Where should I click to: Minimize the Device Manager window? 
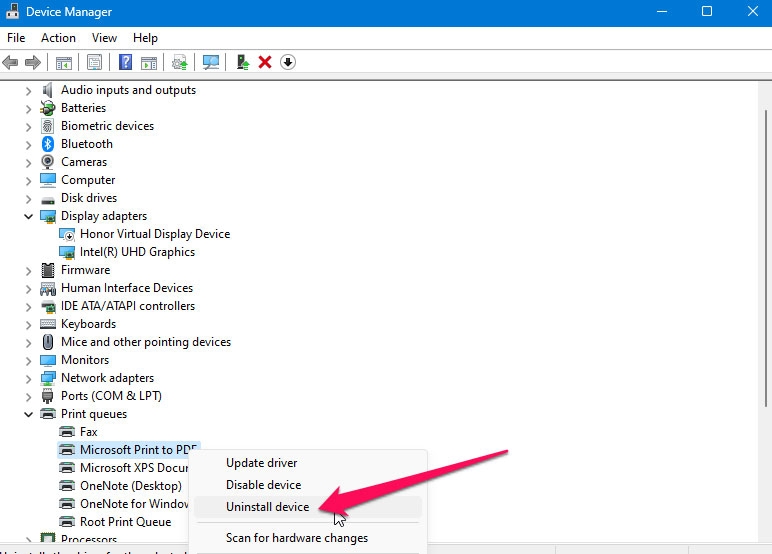662,11
